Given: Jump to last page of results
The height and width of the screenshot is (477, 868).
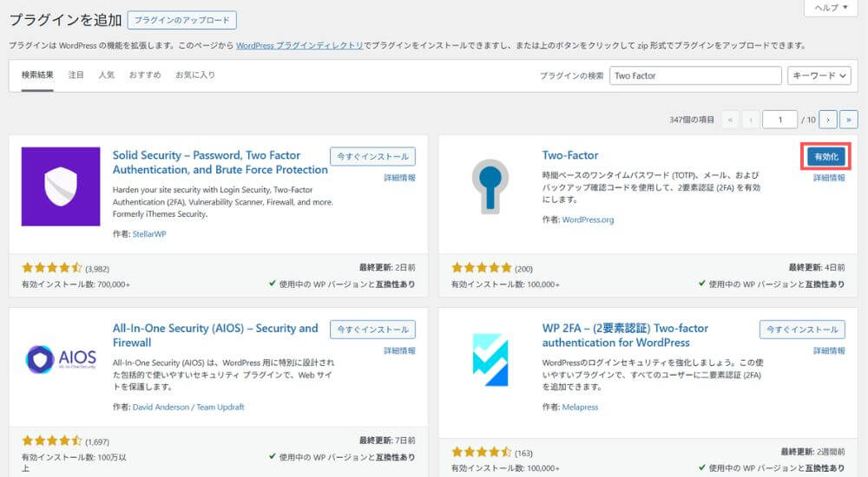Looking at the screenshot, I should tap(850, 120).
